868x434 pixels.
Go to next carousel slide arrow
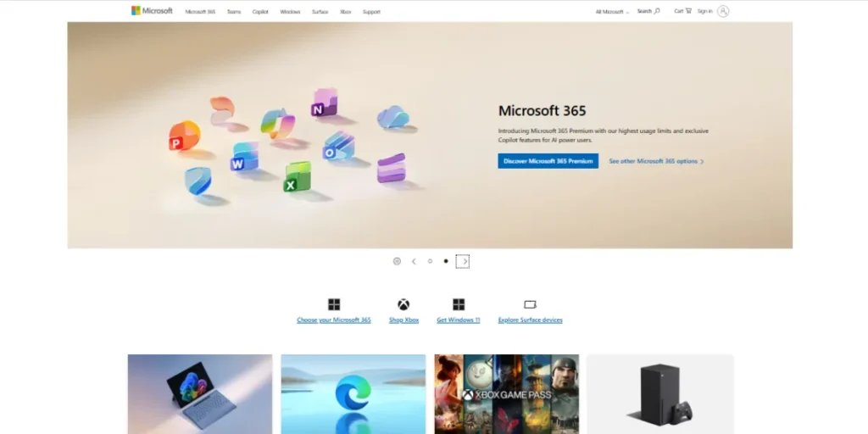pyautogui.click(x=463, y=261)
